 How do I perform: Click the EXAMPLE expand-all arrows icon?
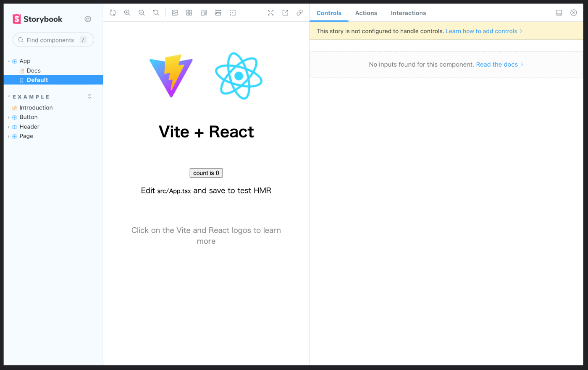(x=89, y=96)
